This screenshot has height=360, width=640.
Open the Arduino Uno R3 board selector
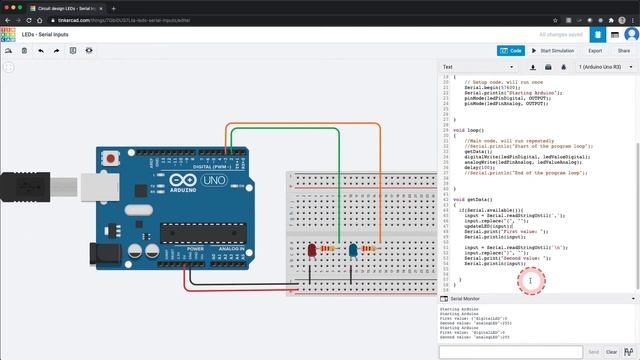tap(606, 67)
